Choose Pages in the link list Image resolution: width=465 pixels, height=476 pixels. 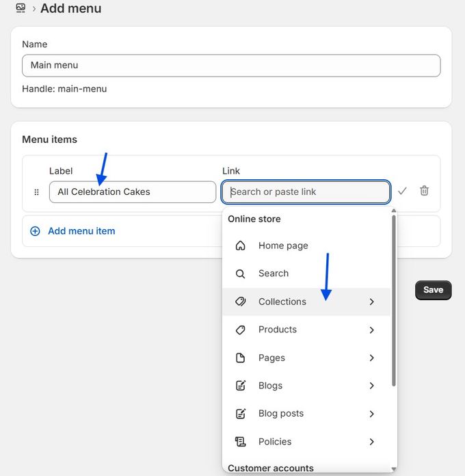(306, 358)
